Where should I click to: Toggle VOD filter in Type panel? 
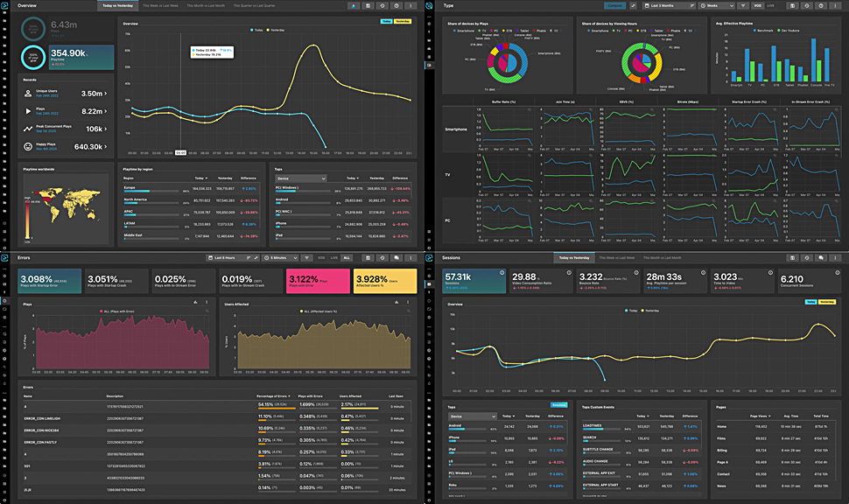(x=757, y=5)
